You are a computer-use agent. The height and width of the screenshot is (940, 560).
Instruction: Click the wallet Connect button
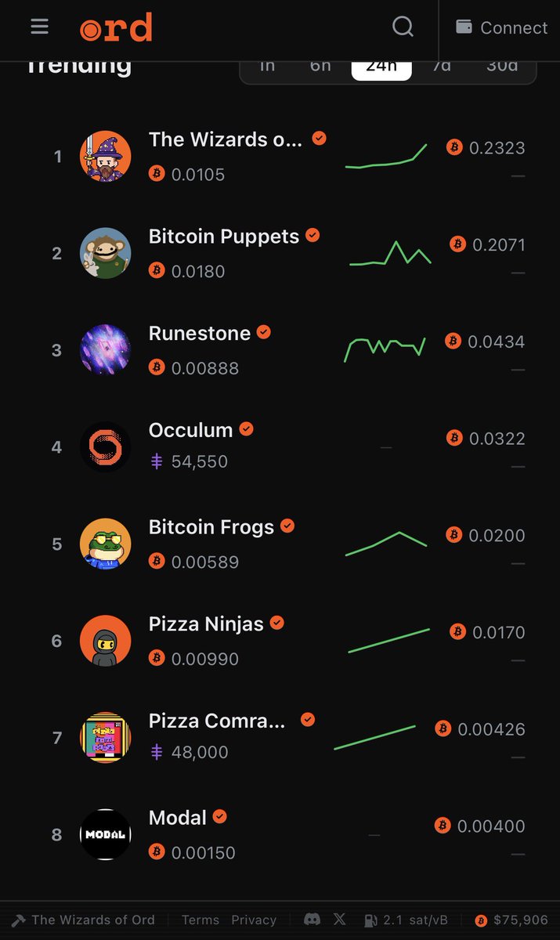click(x=502, y=27)
